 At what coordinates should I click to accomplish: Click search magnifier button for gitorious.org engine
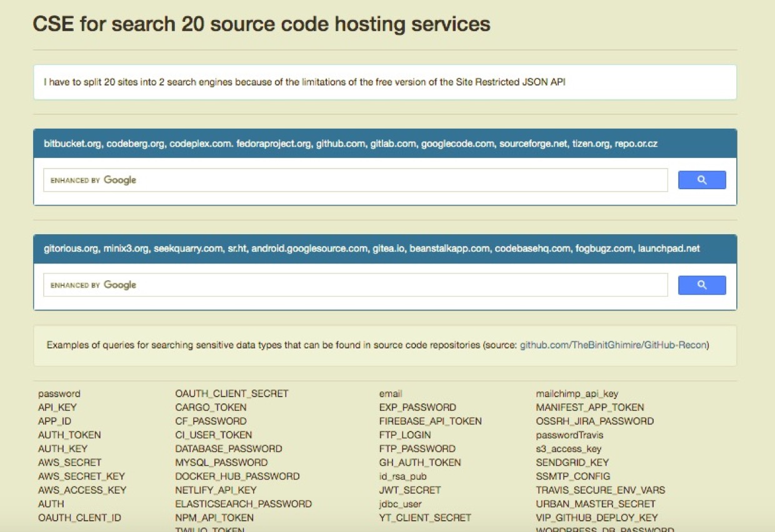tap(702, 285)
